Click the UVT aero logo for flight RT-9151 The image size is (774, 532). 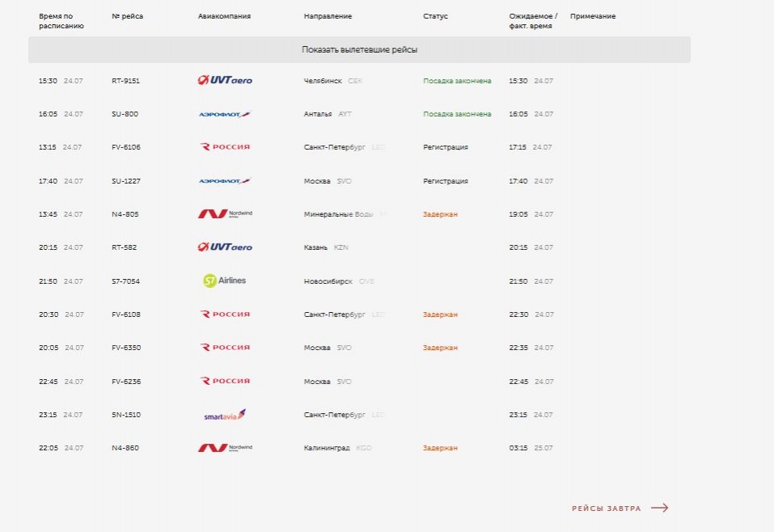tap(225, 80)
